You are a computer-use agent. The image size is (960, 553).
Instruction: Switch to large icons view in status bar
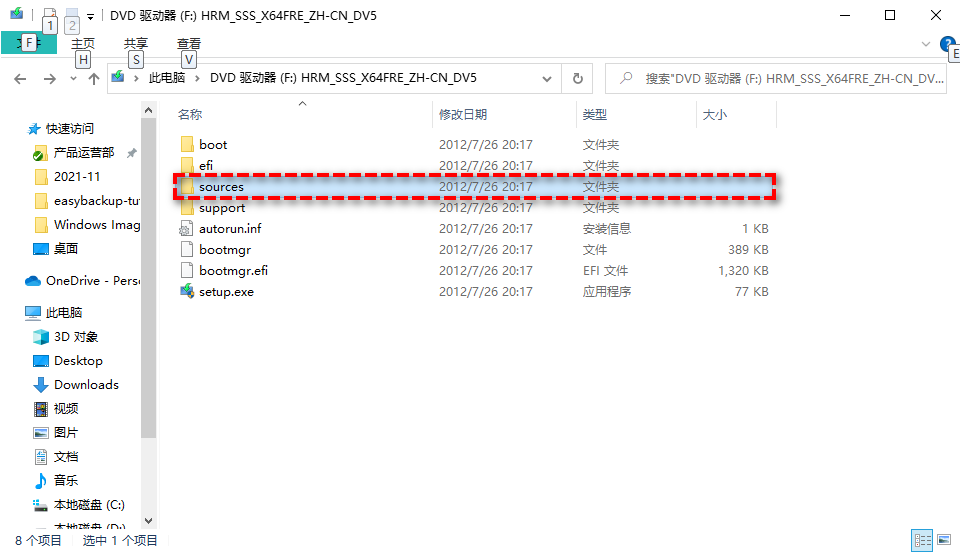[x=946, y=541]
